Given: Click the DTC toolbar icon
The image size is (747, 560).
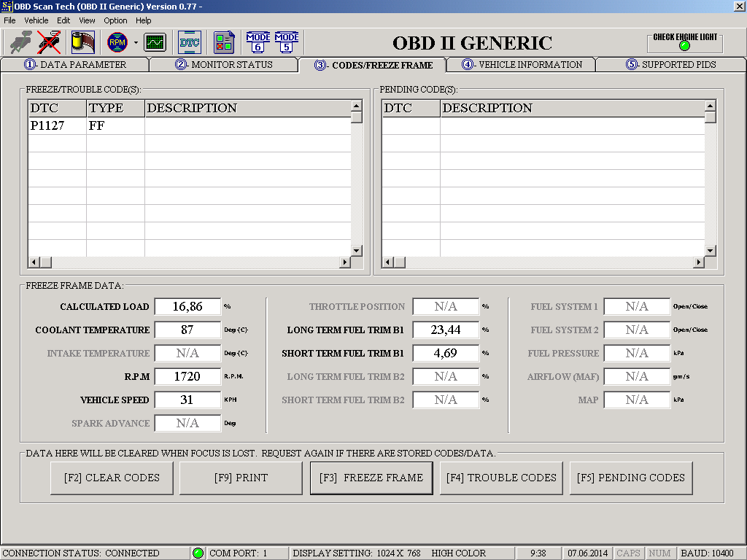Looking at the screenshot, I should point(190,42).
